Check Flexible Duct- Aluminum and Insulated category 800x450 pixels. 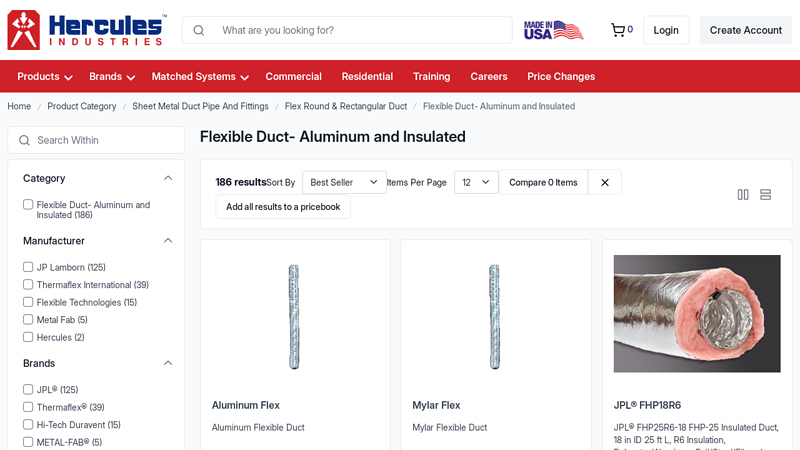pyautogui.click(x=28, y=205)
